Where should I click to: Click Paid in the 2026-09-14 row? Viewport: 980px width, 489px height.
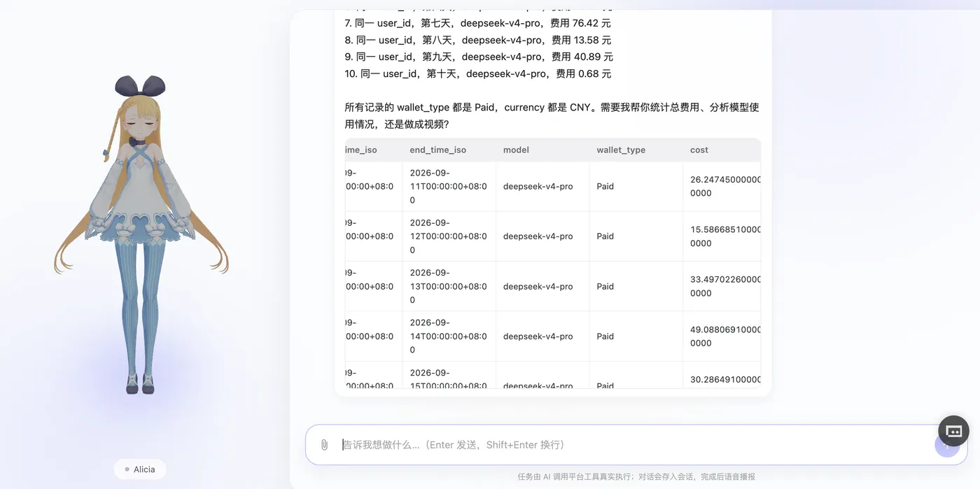pos(605,336)
